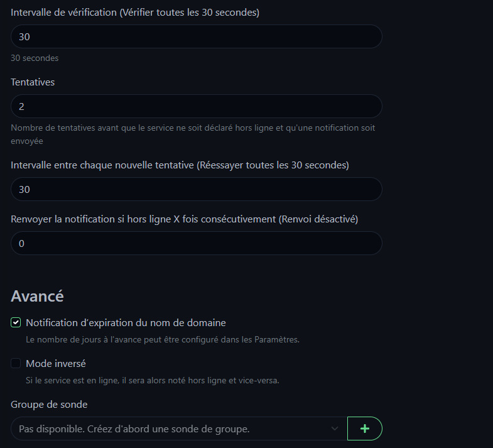Click the 'Mode inversé' label text
Viewport: 493px width, 448px height.
[56, 364]
